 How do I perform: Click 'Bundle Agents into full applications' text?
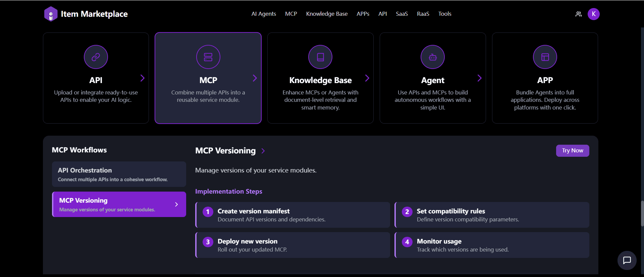545,96
